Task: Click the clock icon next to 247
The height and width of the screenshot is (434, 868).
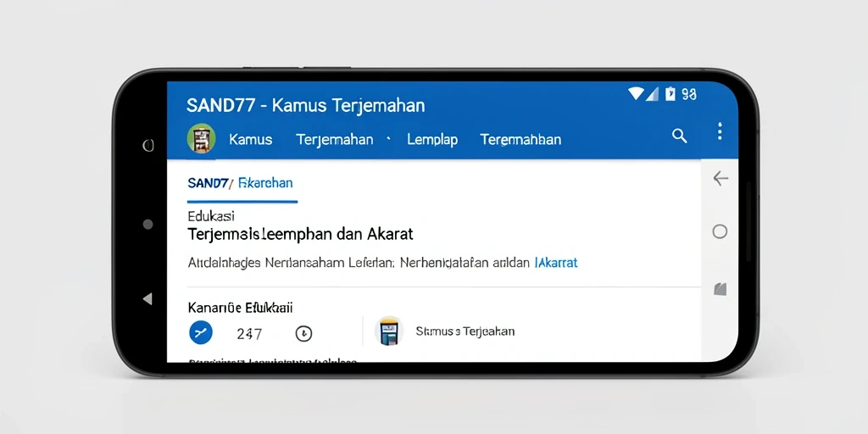Action: 303,333
